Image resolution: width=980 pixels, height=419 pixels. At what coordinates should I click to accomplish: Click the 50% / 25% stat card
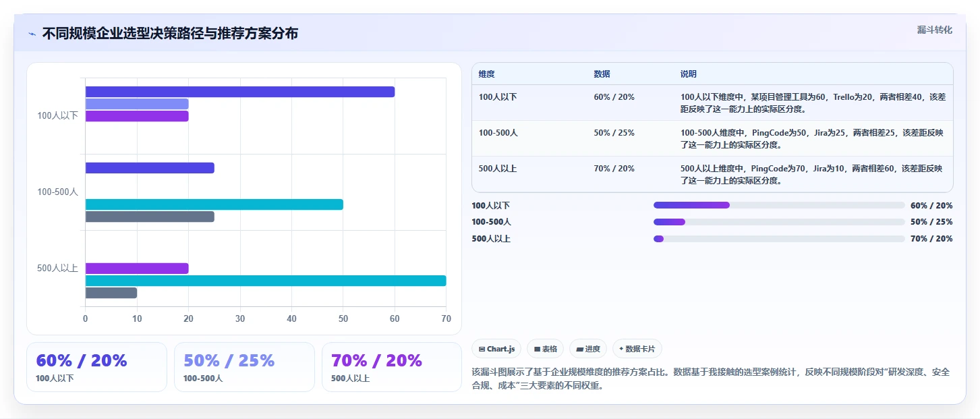pos(244,367)
